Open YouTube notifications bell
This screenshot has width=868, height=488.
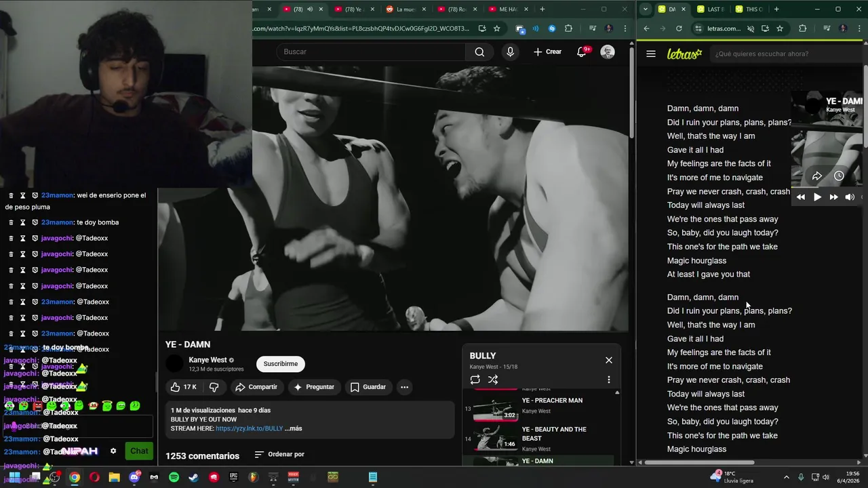[x=582, y=52]
